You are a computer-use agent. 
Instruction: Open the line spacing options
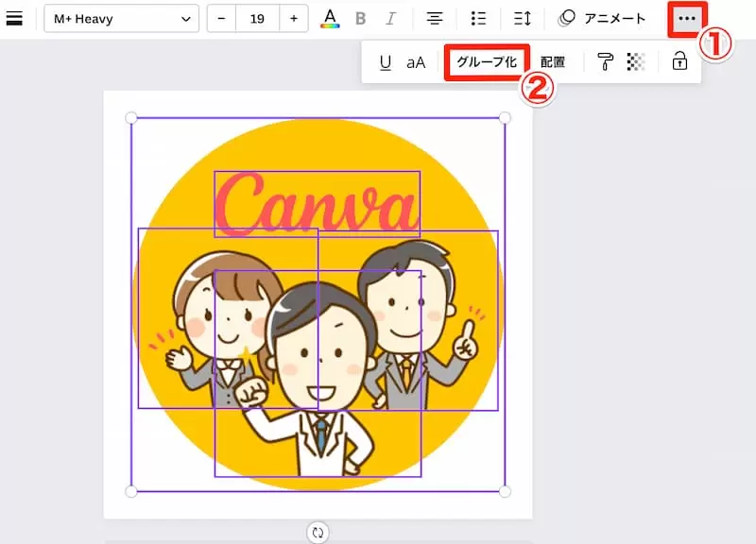[x=523, y=18]
